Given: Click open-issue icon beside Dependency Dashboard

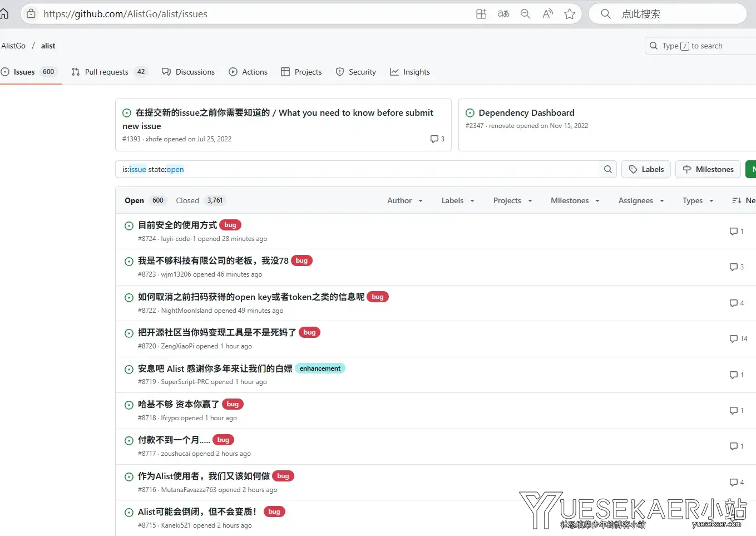Looking at the screenshot, I should pos(470,113).
